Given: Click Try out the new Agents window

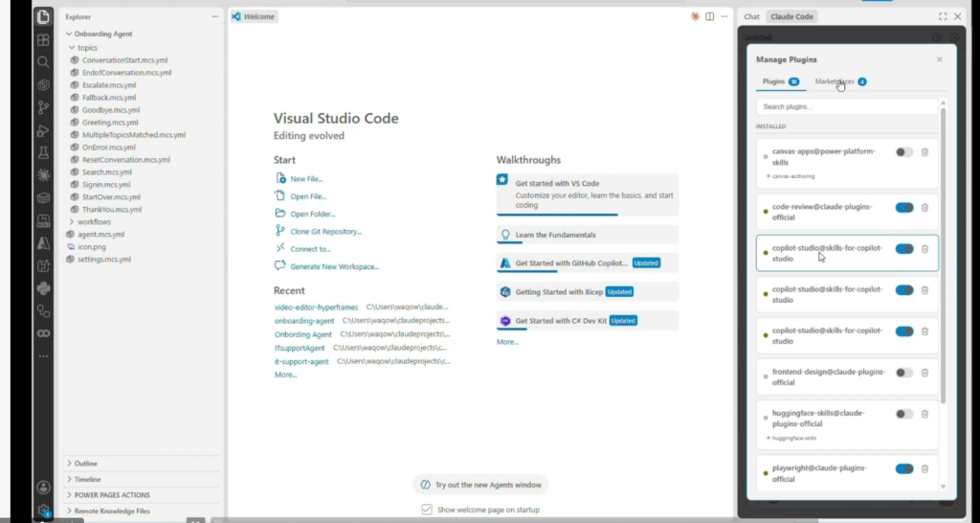Looking at the screenshot, I should (480, 485).
